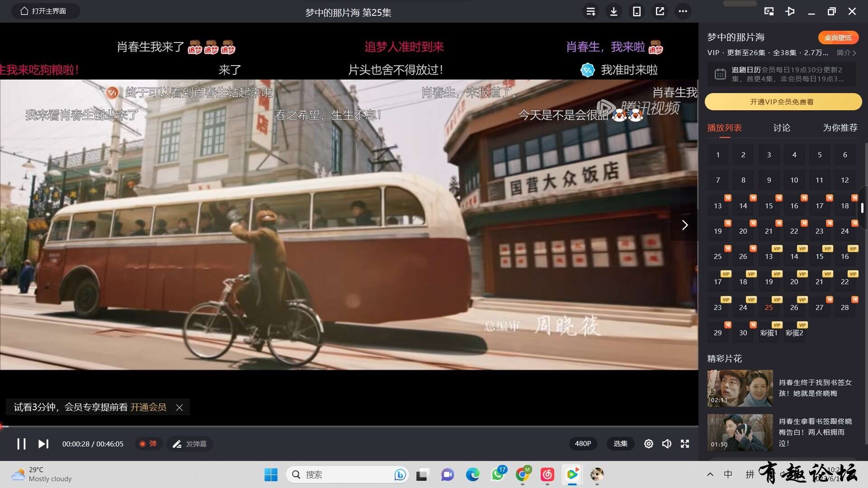Select the highlighted episode 25

pyautogui.click(x=769, y=307)
